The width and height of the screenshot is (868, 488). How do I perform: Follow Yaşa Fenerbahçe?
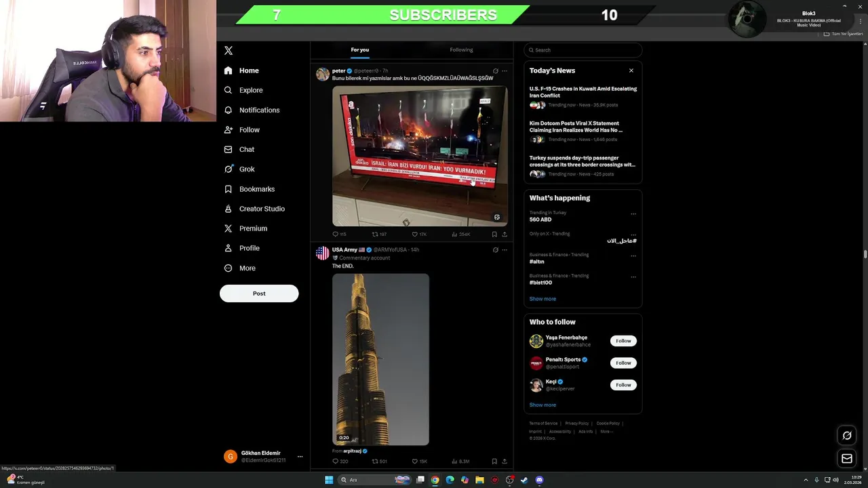click(623, 341)
